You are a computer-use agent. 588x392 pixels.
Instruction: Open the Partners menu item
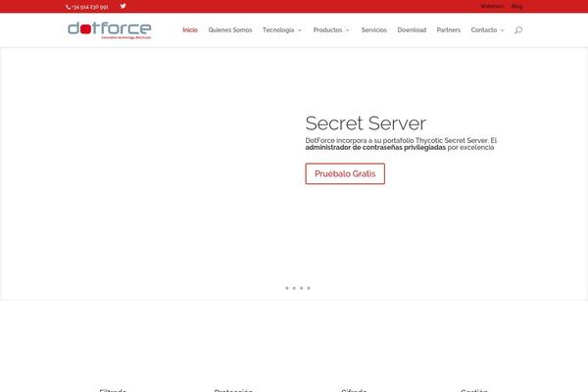point(449,30)
